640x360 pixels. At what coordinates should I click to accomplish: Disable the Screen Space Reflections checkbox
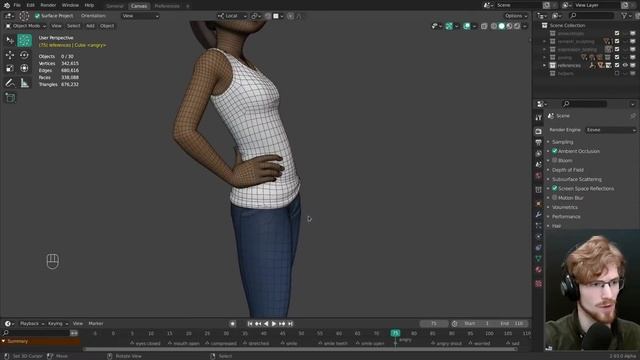click(x=555, y=188)
